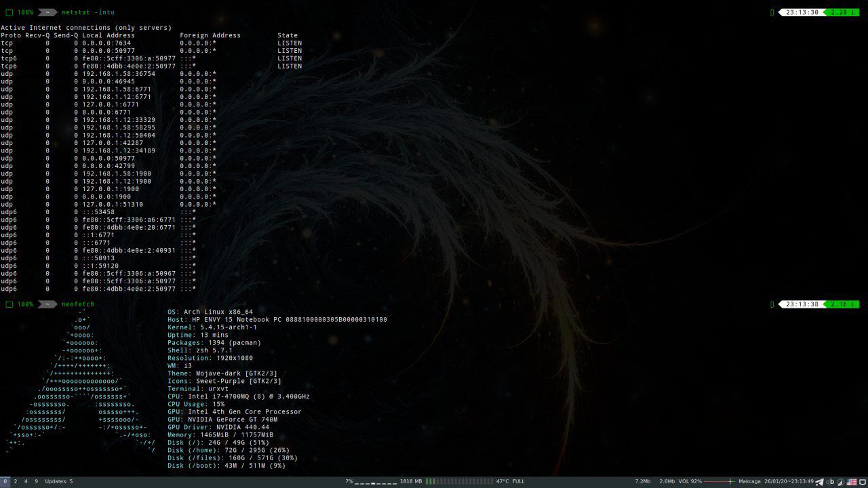
Task: Select the address 192.168.1.12:33329
Action: (119, 120)
